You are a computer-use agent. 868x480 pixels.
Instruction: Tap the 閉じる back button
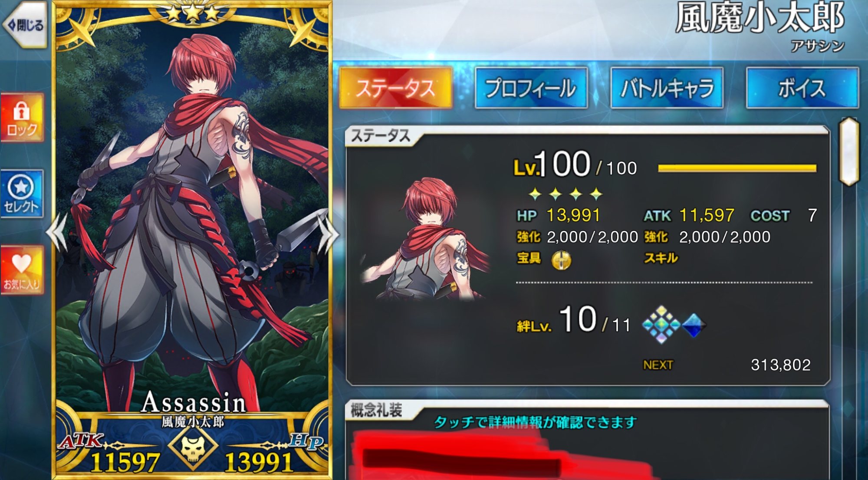point(25,24)
